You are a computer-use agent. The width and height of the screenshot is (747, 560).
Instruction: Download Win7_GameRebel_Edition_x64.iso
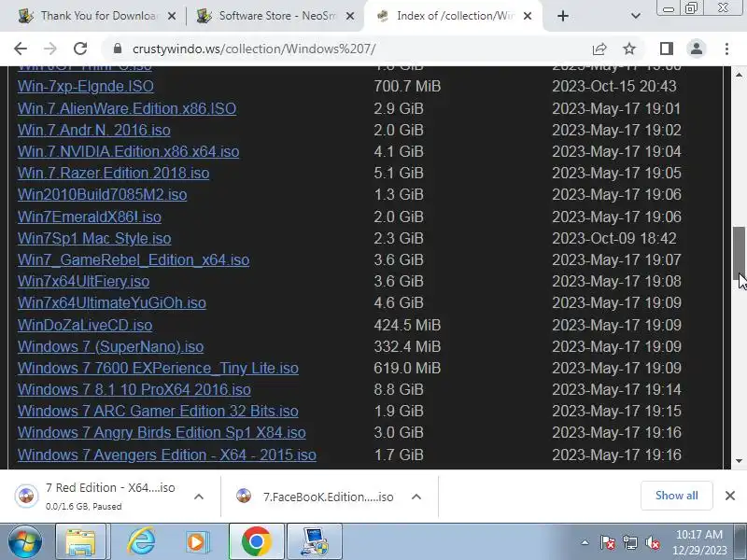coord(134,259)
